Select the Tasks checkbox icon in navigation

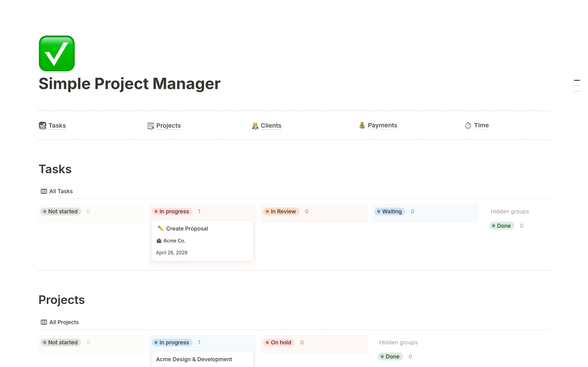point(43,125)
